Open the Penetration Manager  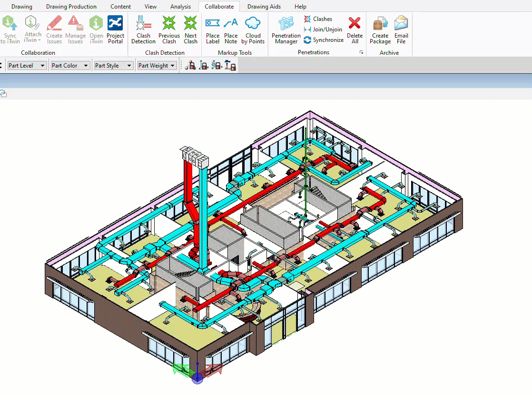286,30
